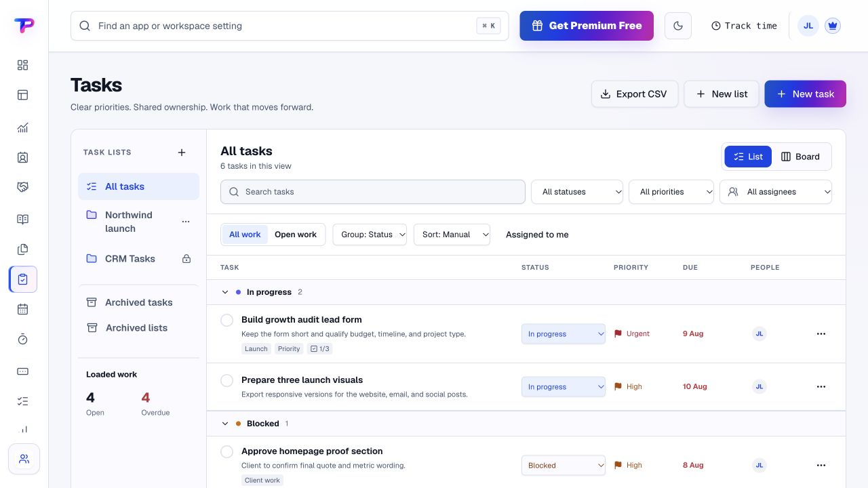
Task: Select the All tasks list
Action: coord(138,186)
